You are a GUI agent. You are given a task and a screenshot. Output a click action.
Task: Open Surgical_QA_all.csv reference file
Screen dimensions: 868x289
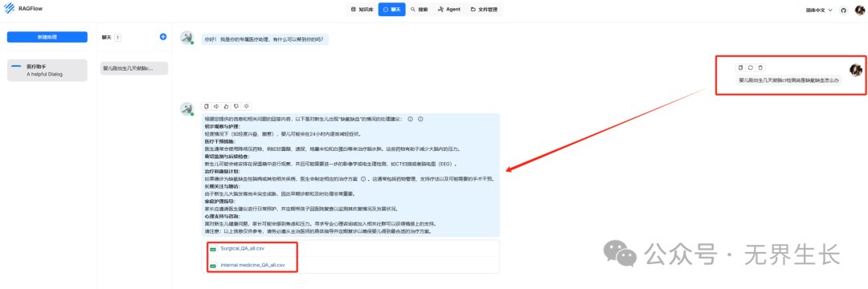[243, 249]
